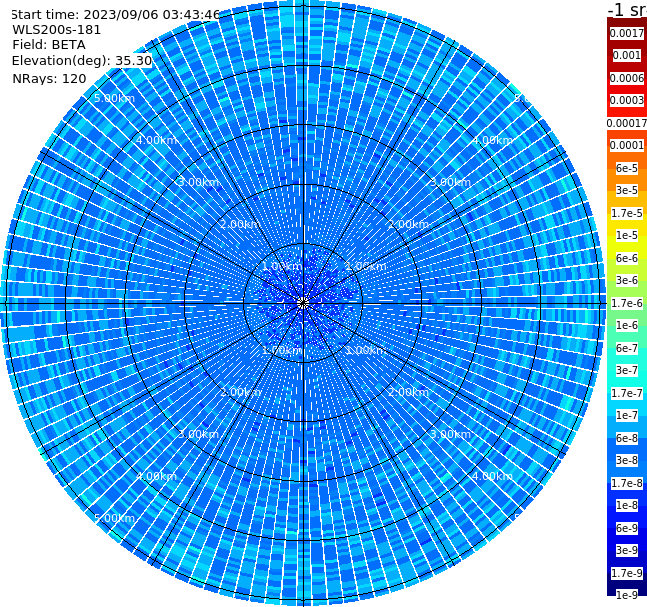Click the 0.001 colorbar tick label
Viewport: 647px width, 607px height.
(x=626, y=55)
